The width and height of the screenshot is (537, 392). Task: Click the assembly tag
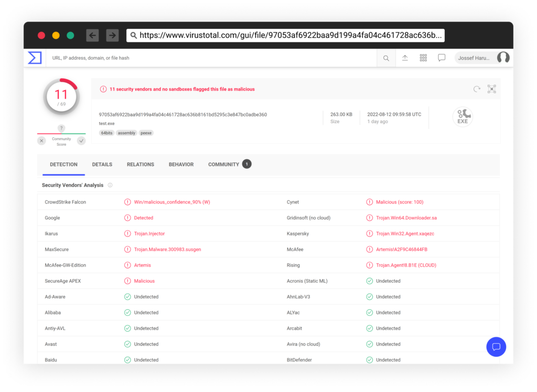click(x=126, y=133)
